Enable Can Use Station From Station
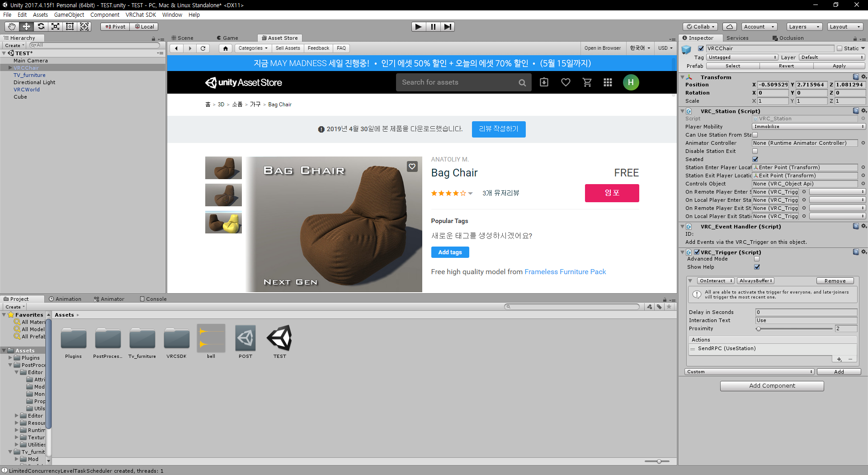The image size is (868, 475). pyautogui.click(x=755, y=135)
